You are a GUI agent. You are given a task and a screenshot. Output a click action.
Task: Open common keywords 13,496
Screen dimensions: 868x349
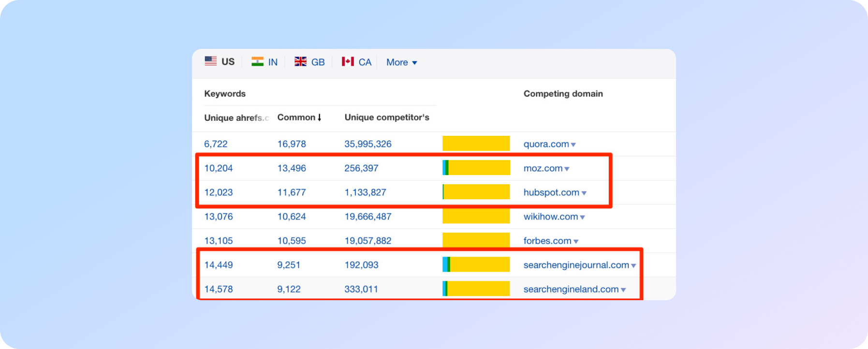click(x=292, y=168)
